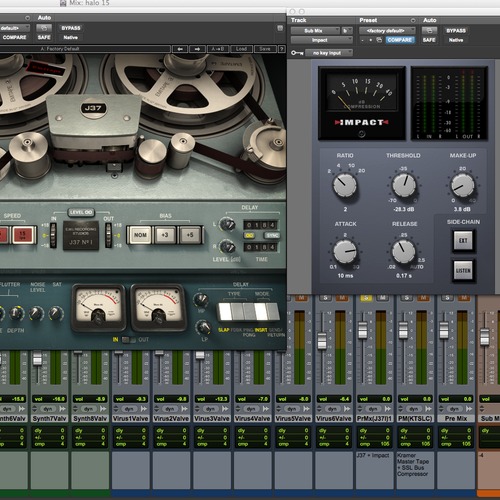Click the J37 SAT knob
Viewport: 500px width, 500px height.
click(56, 313)
